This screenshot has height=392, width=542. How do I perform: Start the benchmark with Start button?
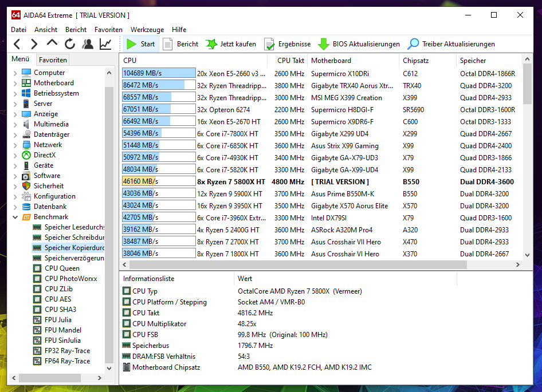141,44
